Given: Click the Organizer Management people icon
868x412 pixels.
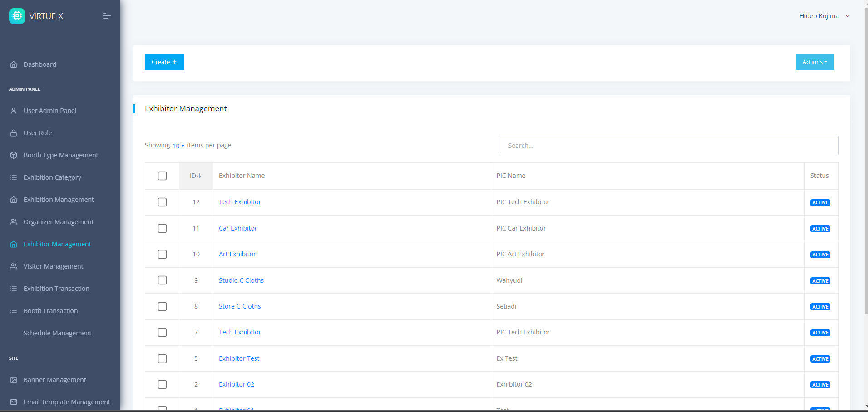Looking at the screenshot, I should click(x=14, y=222).
